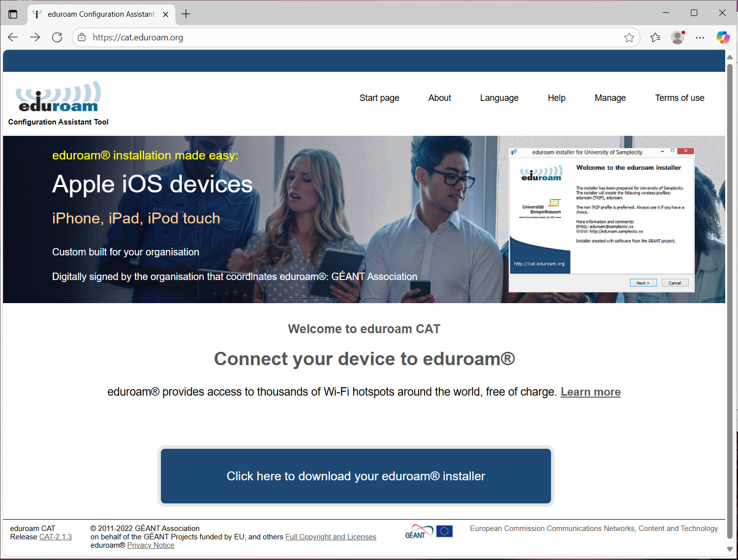Click the page scrollbar up arrow
This screenshot has width=738, height=560.
pos(730,57)
